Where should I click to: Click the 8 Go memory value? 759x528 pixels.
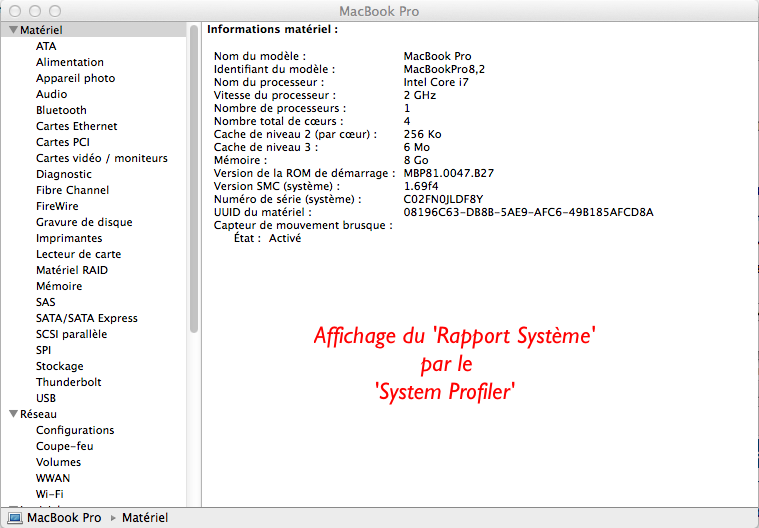coord(416,160)
